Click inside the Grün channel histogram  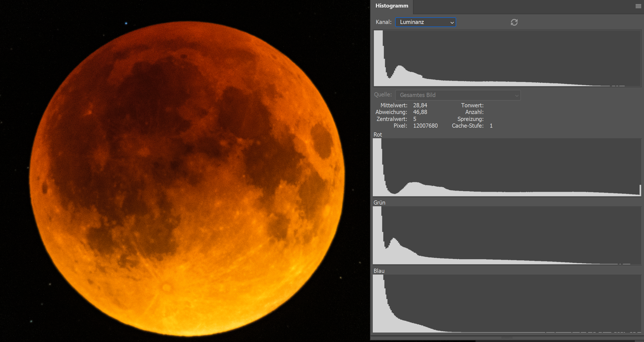(507, 235)
